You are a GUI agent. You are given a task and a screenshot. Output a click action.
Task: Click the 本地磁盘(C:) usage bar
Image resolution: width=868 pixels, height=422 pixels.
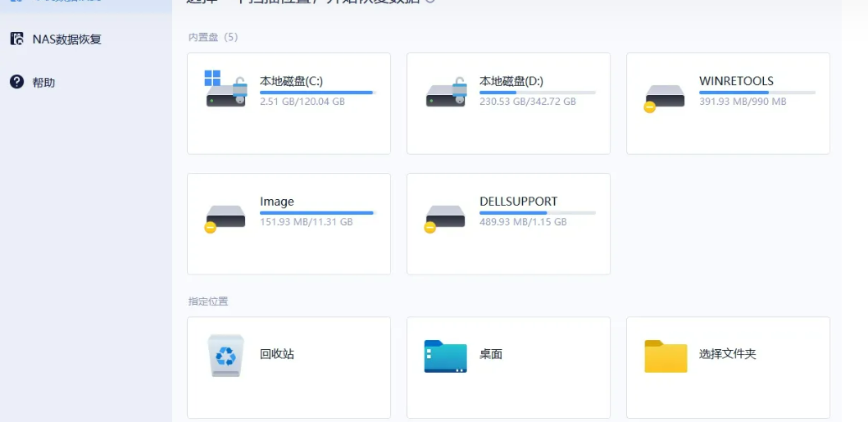tap(316, 93)
